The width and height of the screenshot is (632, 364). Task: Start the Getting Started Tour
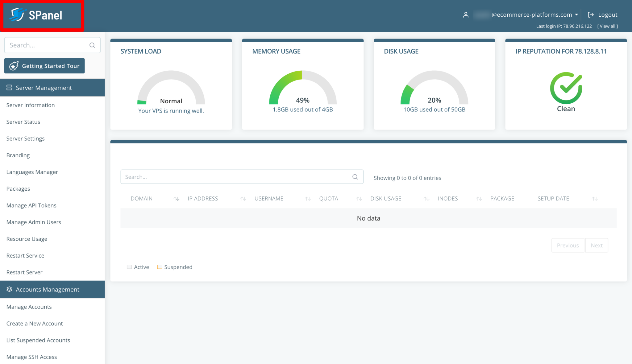point(44,66)
